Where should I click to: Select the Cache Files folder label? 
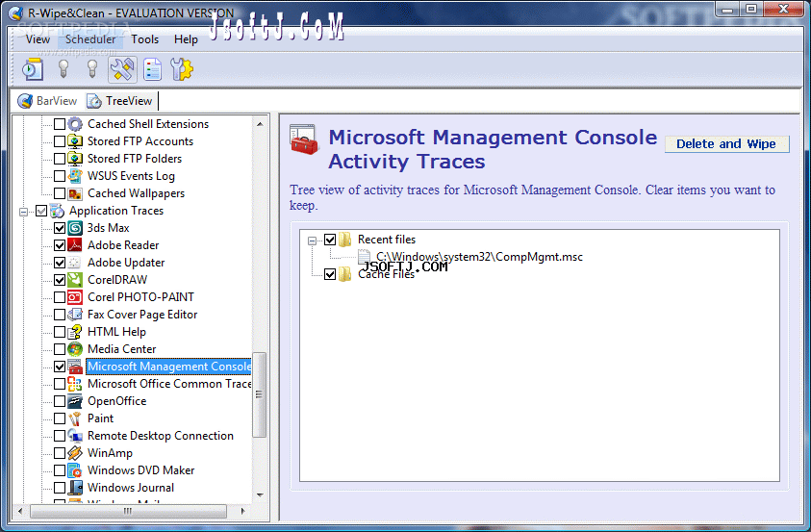[x=386, y=274]
